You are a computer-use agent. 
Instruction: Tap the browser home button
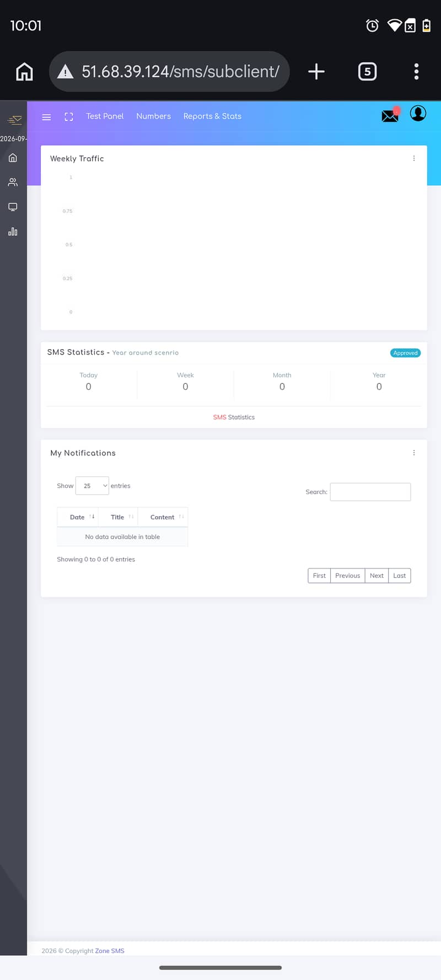[x=24, y=72]
